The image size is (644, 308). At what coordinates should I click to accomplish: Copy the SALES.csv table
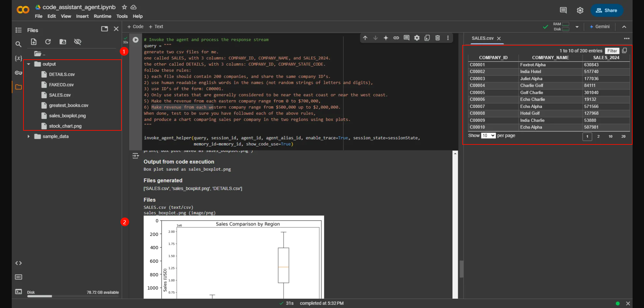click(x=625, y=50)
